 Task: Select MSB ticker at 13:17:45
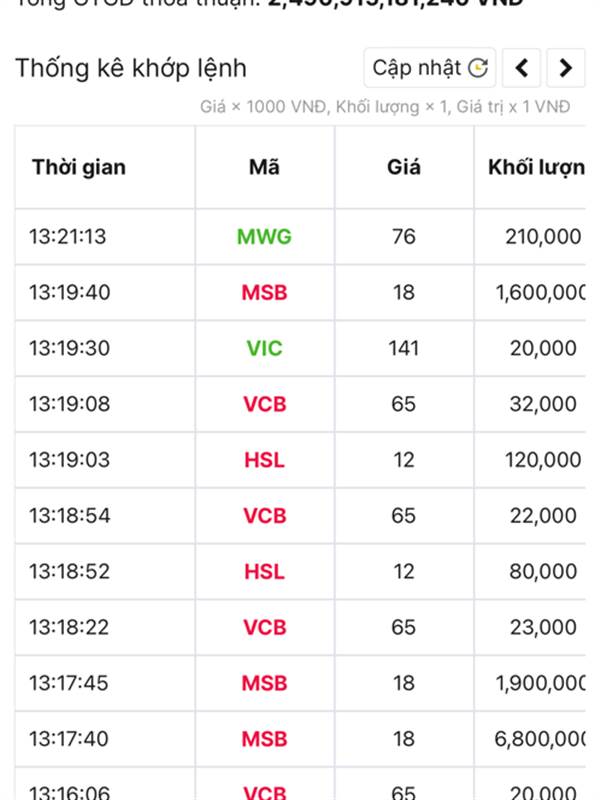(264, 683)
